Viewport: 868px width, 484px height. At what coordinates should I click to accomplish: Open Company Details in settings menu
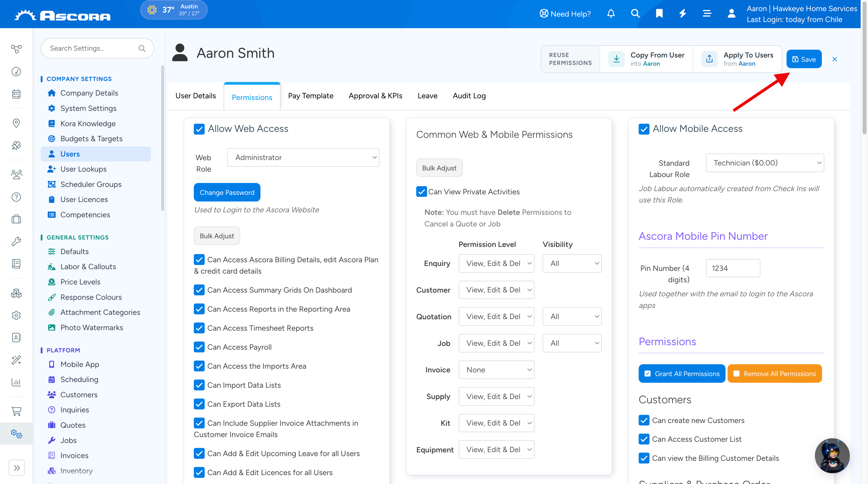(89, 93)
